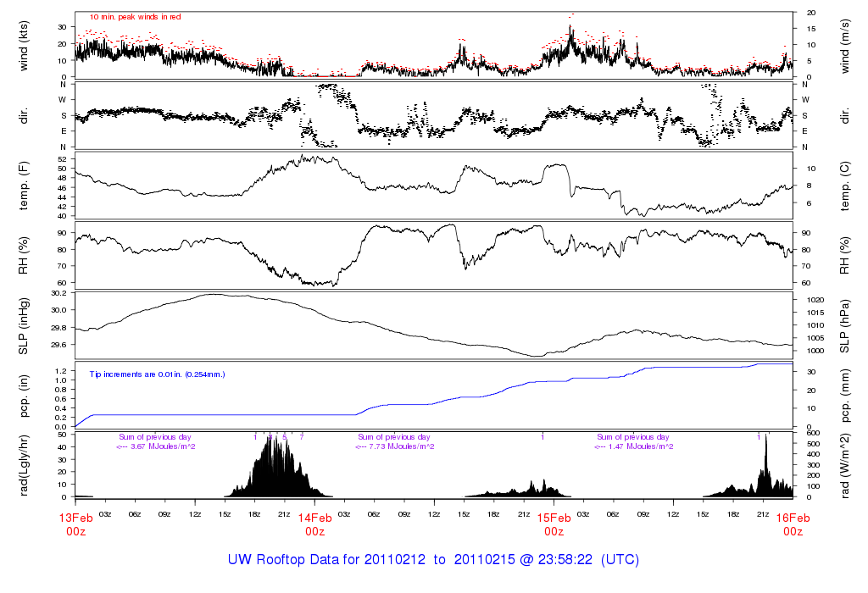Click the '48' tick on Fahrenheit axis
868x593 pixels.
click(x=62, y=178)
